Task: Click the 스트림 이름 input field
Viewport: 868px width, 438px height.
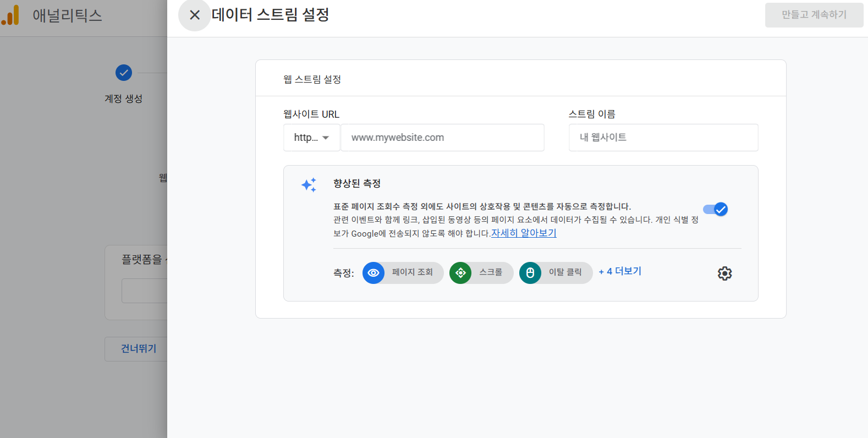Action: coord(663,138)
